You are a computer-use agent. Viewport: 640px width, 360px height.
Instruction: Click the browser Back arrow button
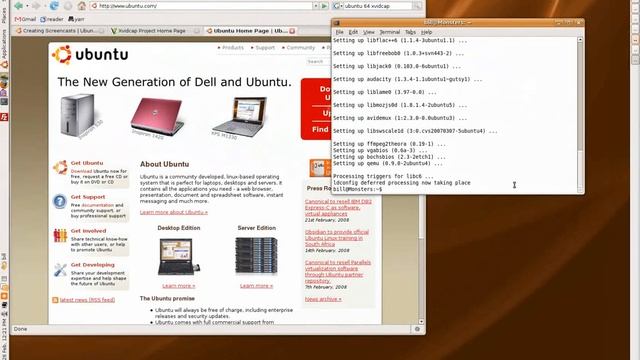pos(18,6)
